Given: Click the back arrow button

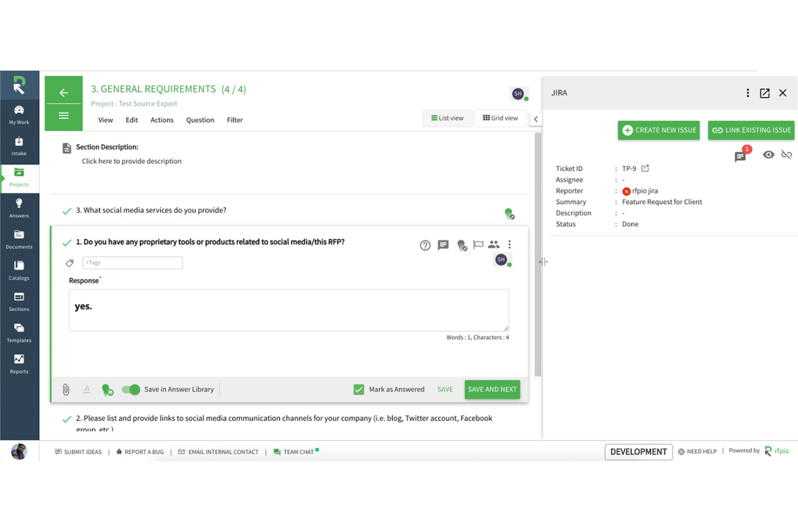Looking at the screenshot, I should pyautogui.click(x=64, y=93).
